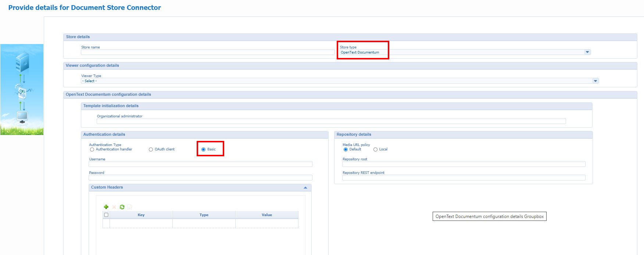Click the Store details section header
The width and height of the screenshot is (644, 255).
click(x=350, y=37)
